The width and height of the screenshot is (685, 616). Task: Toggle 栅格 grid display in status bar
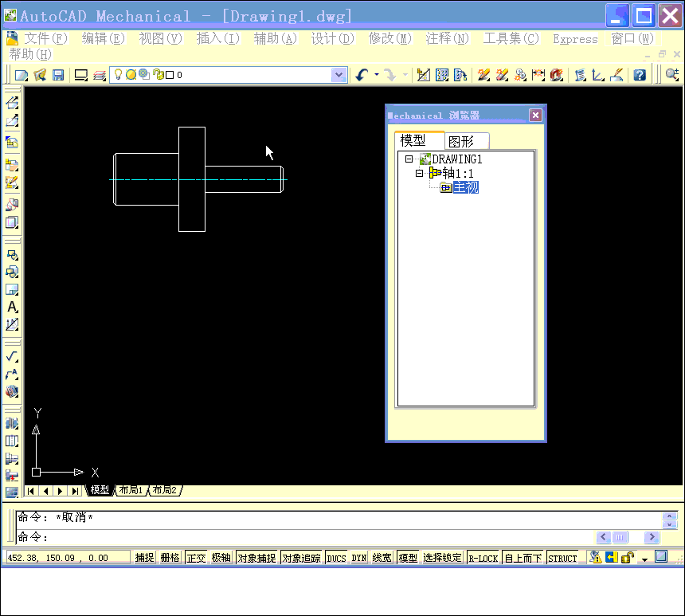tap(170, 558)
